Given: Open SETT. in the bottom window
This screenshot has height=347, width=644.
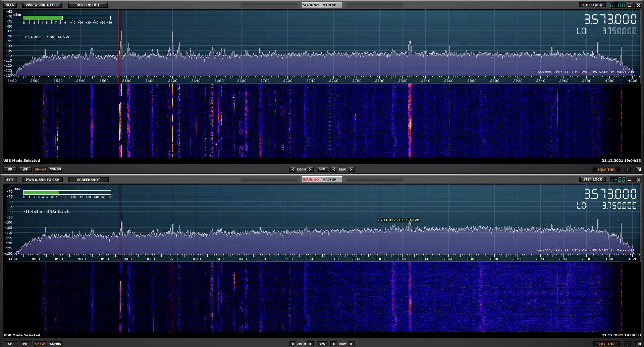Looking at the screenshot, I should click(x=10, y=180).
